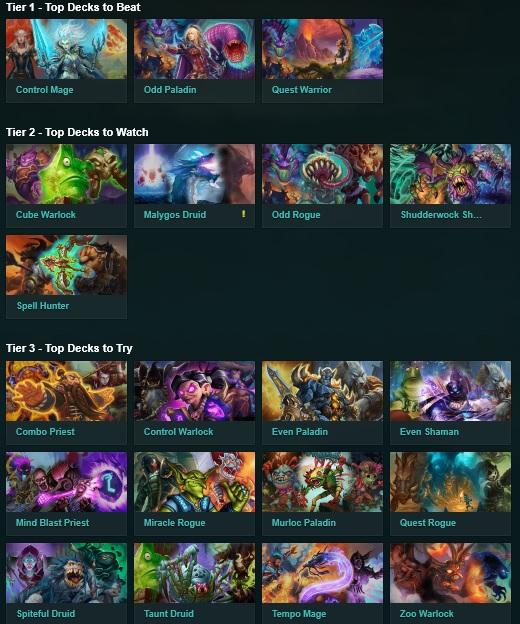Open the Quest Warrior deck link
The width and height of the screenshot is (520, 624).
coord(301,90)
